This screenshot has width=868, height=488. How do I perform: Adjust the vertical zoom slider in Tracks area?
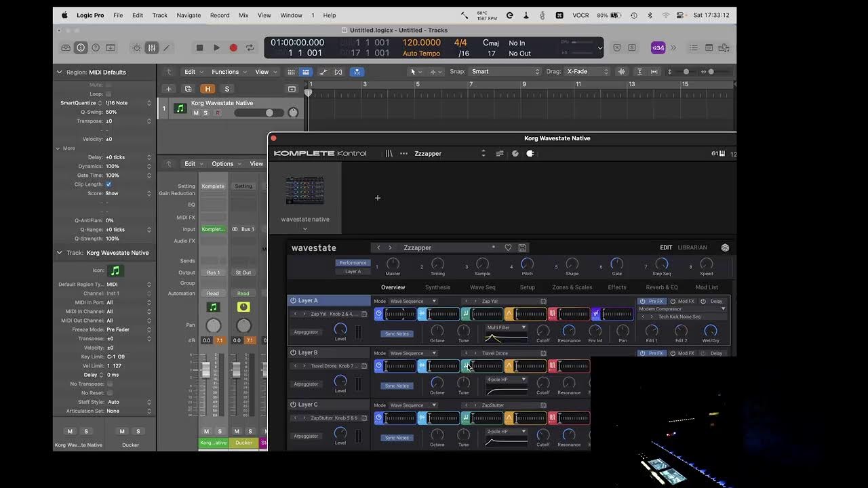pyautogui.click(x=685, y=72)
